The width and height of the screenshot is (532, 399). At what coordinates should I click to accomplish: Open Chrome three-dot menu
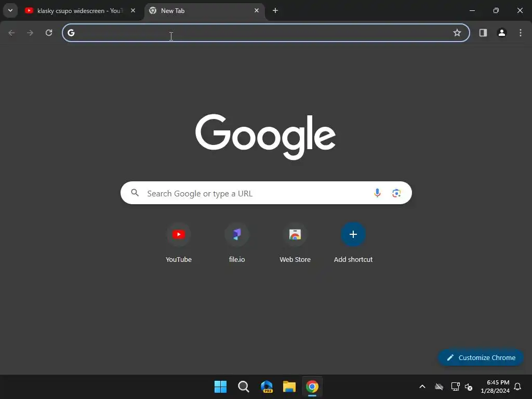(x=521, y=33)
